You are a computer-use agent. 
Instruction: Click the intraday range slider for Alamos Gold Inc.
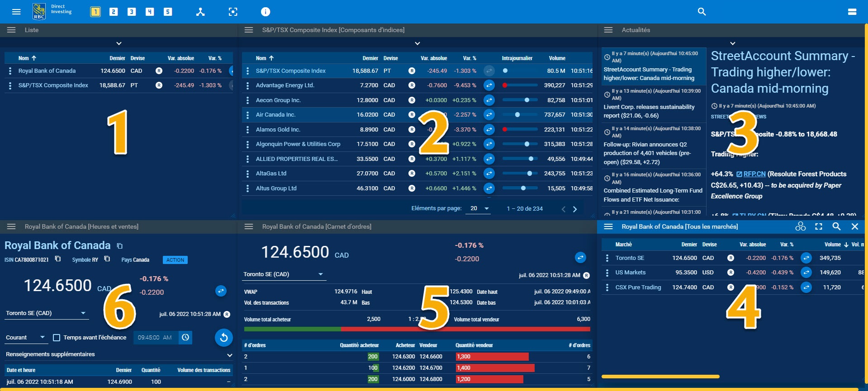pos(520,130)
